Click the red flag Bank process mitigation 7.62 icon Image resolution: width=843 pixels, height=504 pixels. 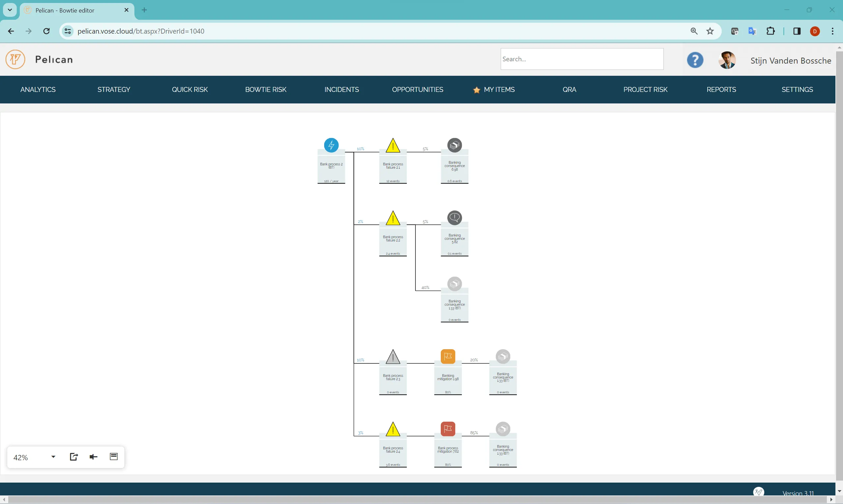(x=448, y=429)
